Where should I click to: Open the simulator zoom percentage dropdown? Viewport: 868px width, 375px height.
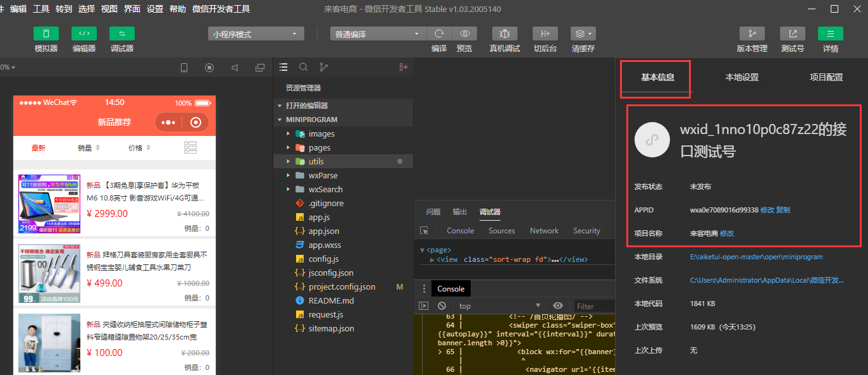click(x=8, y=67)
